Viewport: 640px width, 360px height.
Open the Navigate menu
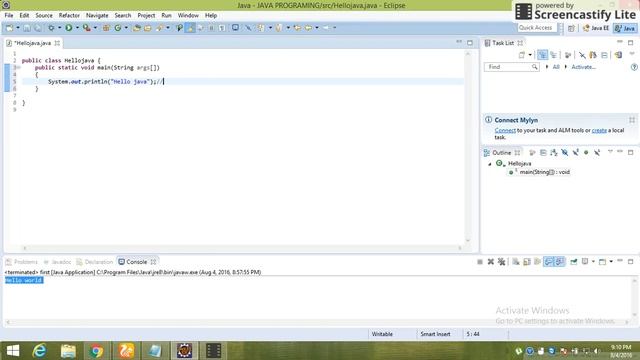(97, 16)
